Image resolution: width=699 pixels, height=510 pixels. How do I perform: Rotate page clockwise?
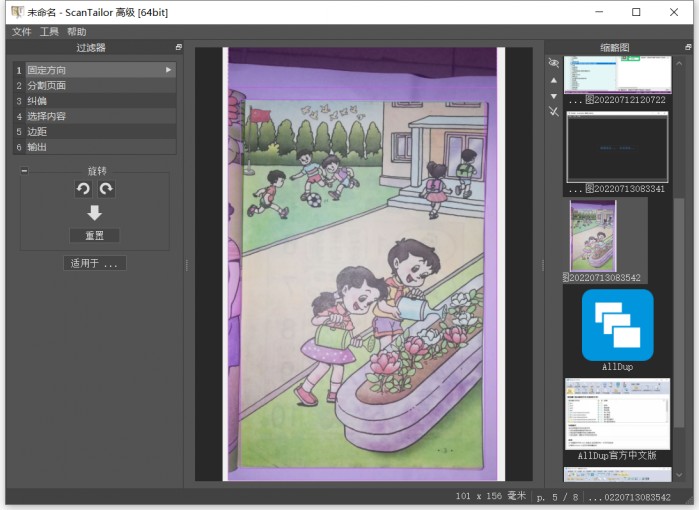[x=106, y=189]
